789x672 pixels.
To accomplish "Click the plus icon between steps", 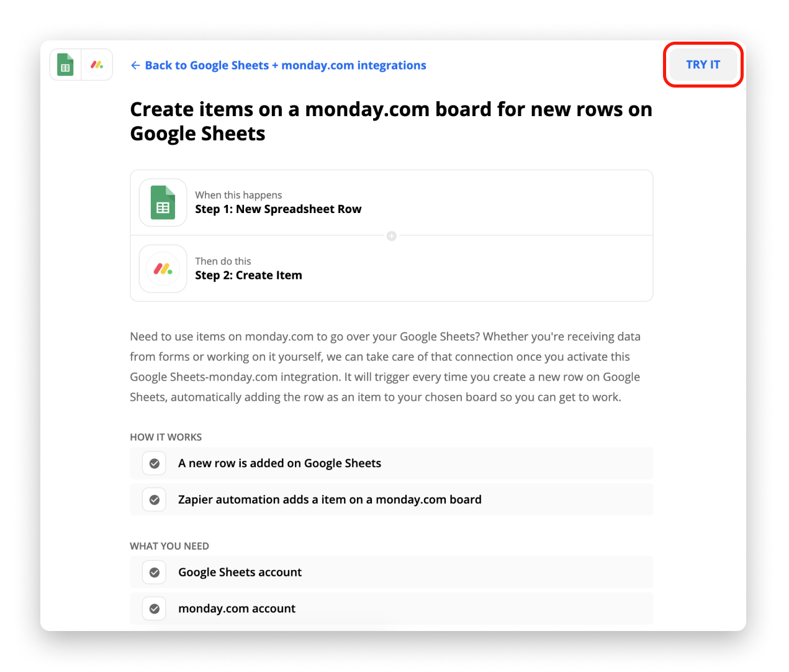I will tap(392, 236).
